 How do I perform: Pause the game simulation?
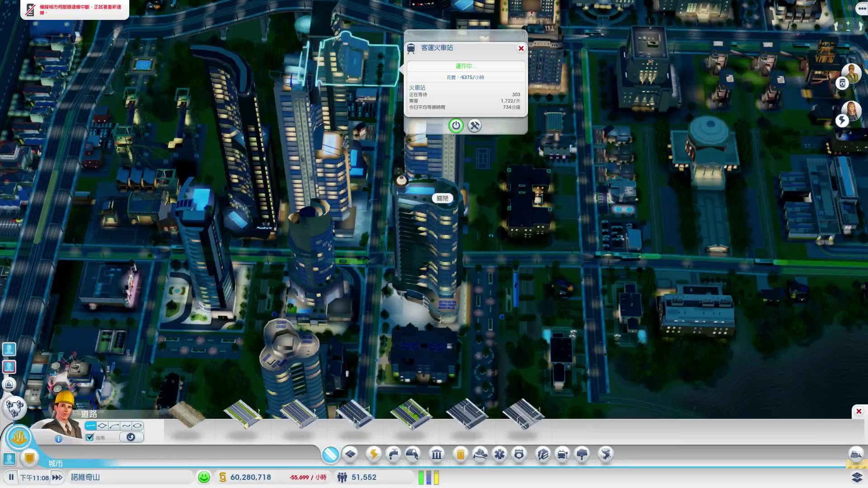pos(11,477)
